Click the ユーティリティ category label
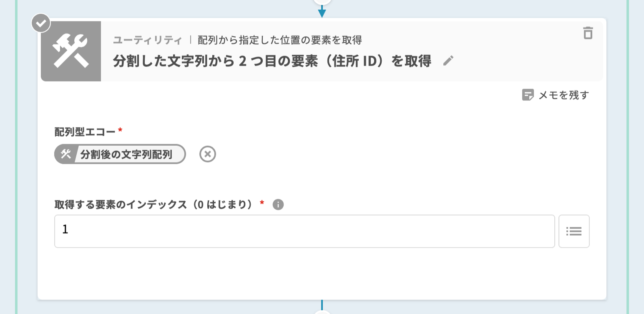Screen dimensions: 644x314 [x=148, y=40]
